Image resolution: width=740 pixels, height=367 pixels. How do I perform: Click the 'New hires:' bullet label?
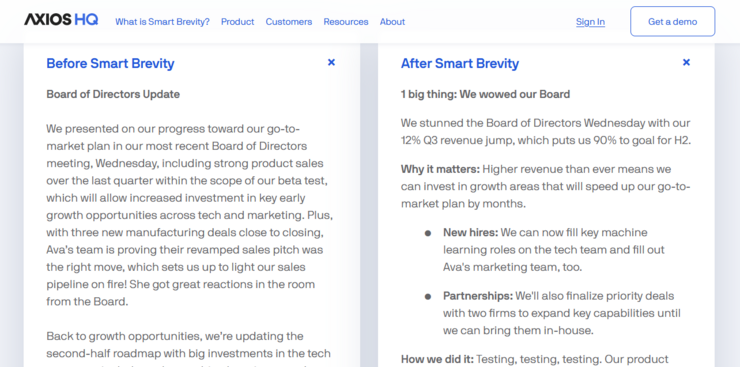(x=471, y=233)
